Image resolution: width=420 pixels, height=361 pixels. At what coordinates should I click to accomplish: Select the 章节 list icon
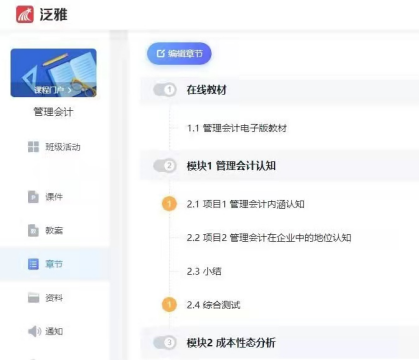(x=33, y=264)
